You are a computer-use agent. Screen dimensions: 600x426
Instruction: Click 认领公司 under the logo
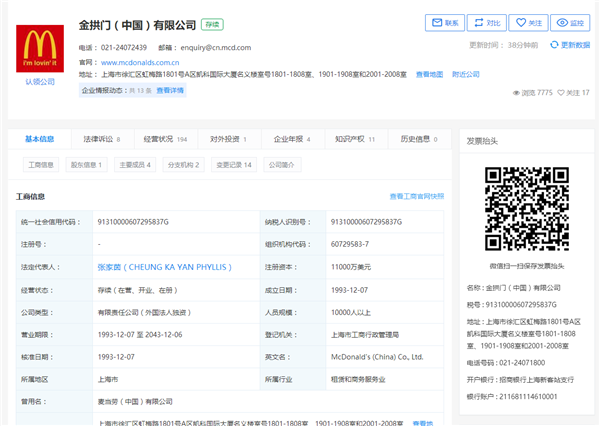pyautogui.click(x=40, y=82)
